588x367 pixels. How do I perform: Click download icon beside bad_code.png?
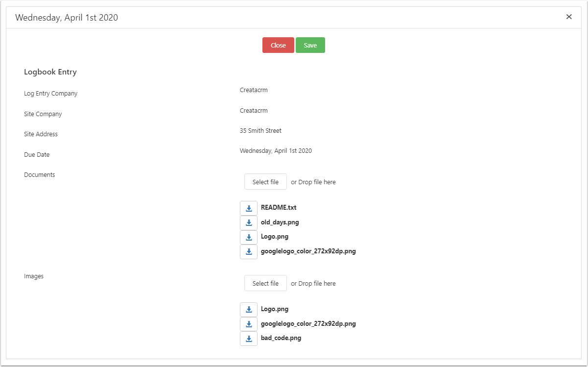(249, 339)
